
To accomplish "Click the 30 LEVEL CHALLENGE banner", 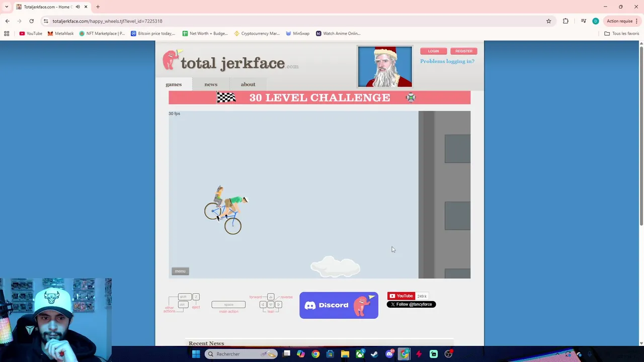I will (319, 98).
